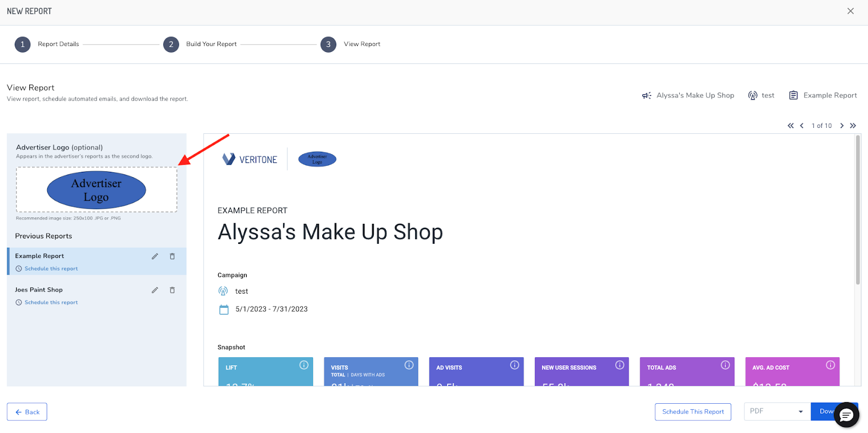Show info for the LIFT tile

point(304,365)
